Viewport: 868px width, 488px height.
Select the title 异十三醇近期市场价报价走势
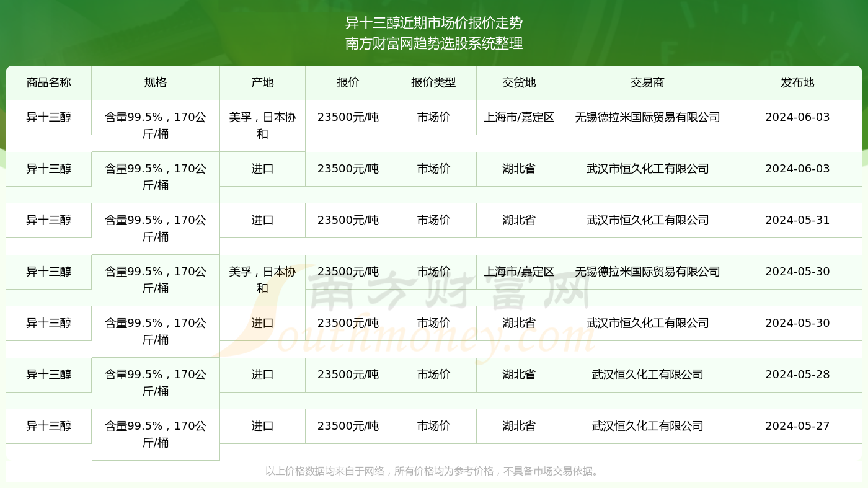click(x=434, y=24)
